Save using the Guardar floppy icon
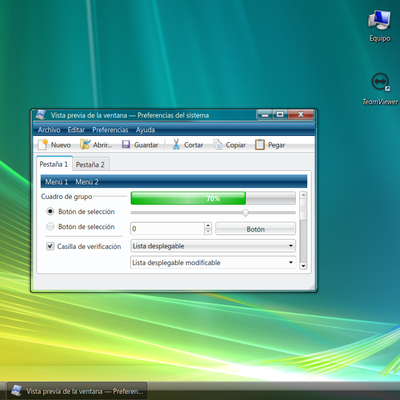The height and width of the screenshot is (400, 400). (126, 144)
